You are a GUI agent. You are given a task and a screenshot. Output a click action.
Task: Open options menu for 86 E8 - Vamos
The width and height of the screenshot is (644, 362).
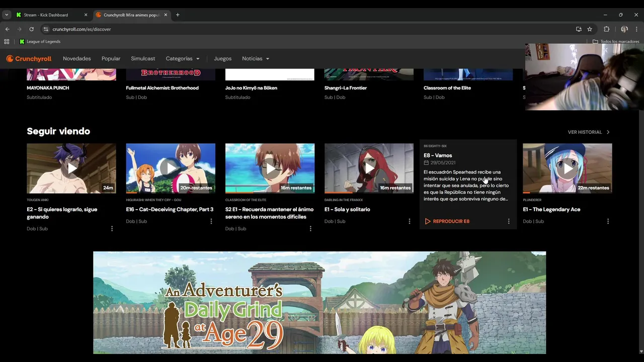click(509, 221)
